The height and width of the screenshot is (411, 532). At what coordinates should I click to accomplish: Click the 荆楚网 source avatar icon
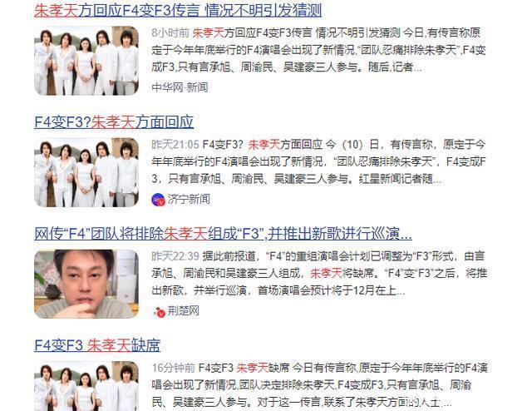click(159, 311)
